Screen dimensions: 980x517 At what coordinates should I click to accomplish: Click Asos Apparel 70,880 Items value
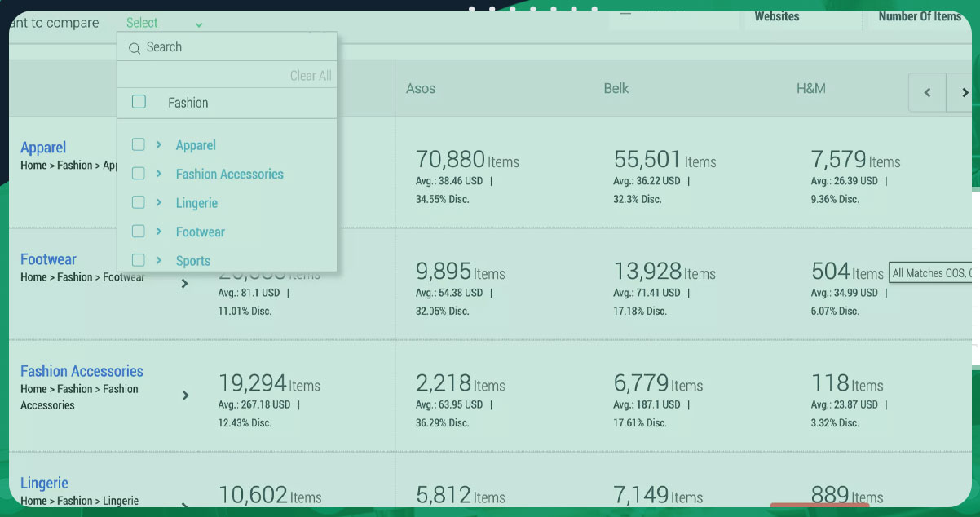click(467, 159)
